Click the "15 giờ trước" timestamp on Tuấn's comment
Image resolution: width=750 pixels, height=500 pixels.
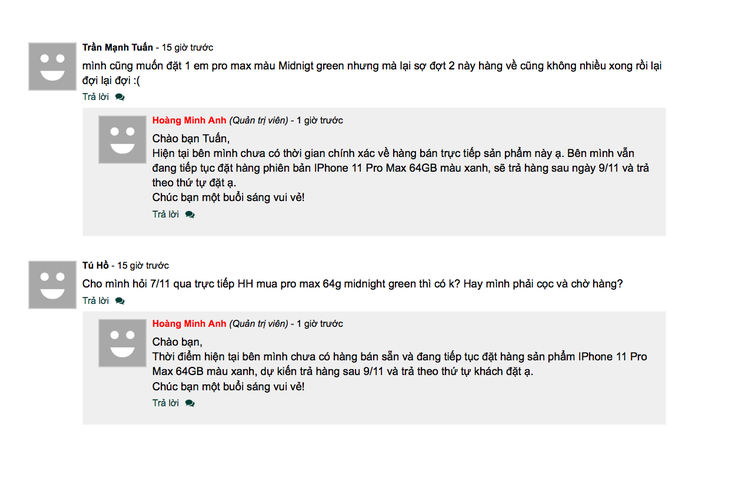click(x=187, y=47)
